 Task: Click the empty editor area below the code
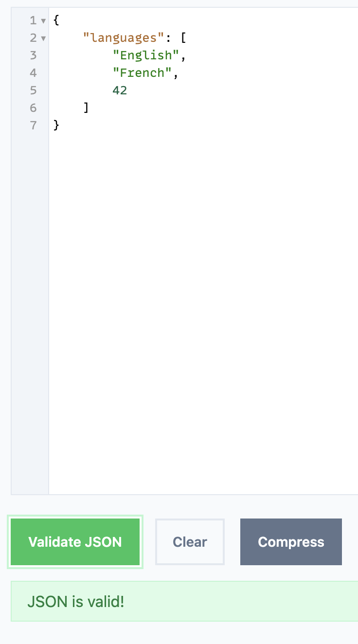pos(203,311)
